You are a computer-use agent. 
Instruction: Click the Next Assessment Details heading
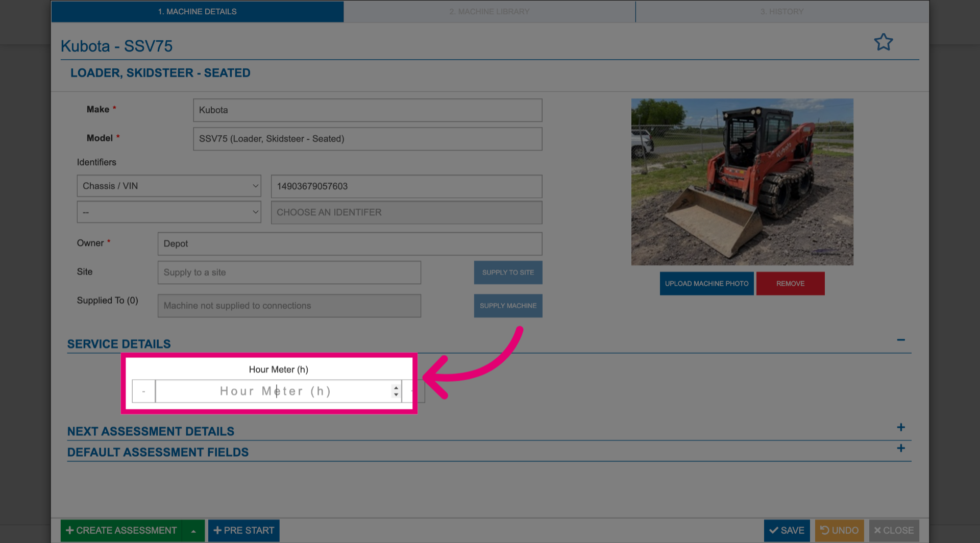click(x=151, y=431)
